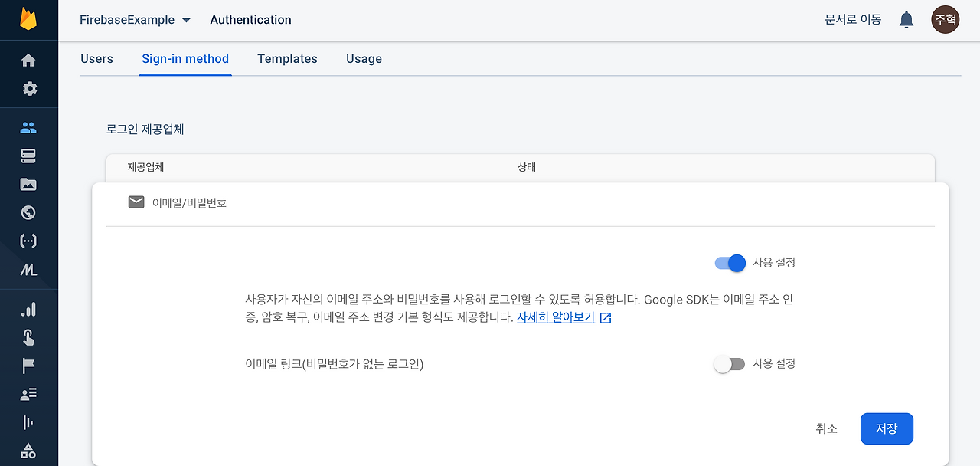
Task: Click the Authentication page title
Action: [x=250, y=20]
